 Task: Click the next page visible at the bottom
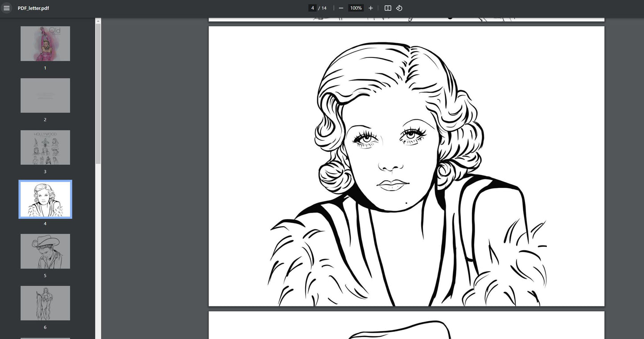coord(406,325)
